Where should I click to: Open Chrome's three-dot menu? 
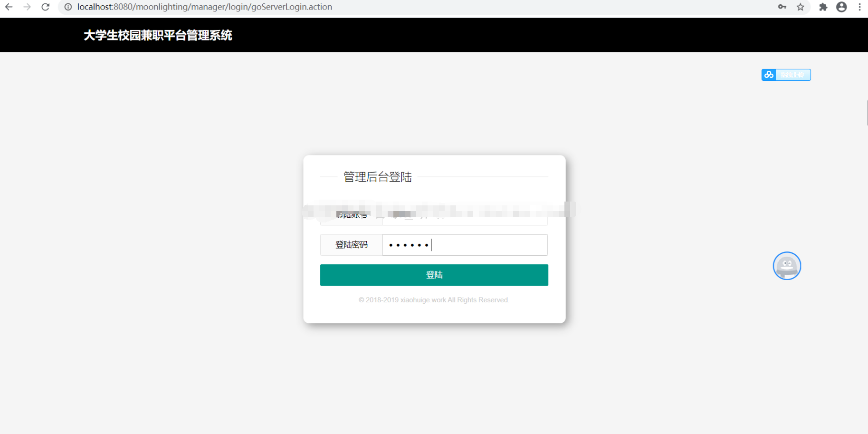pos(859,7)
